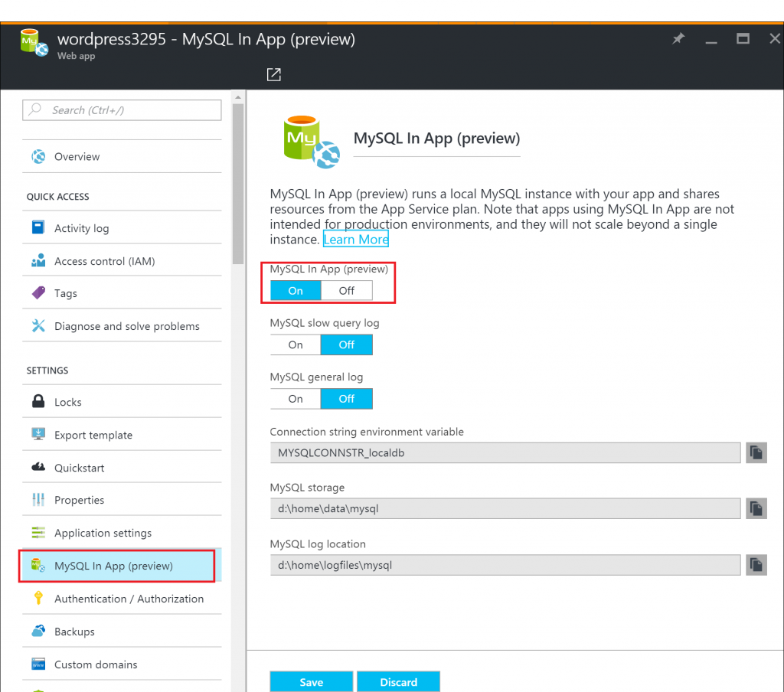This screenshot has height=692, width=784.
Task: Open the Overview blade icon
Action: pos(37,156)
